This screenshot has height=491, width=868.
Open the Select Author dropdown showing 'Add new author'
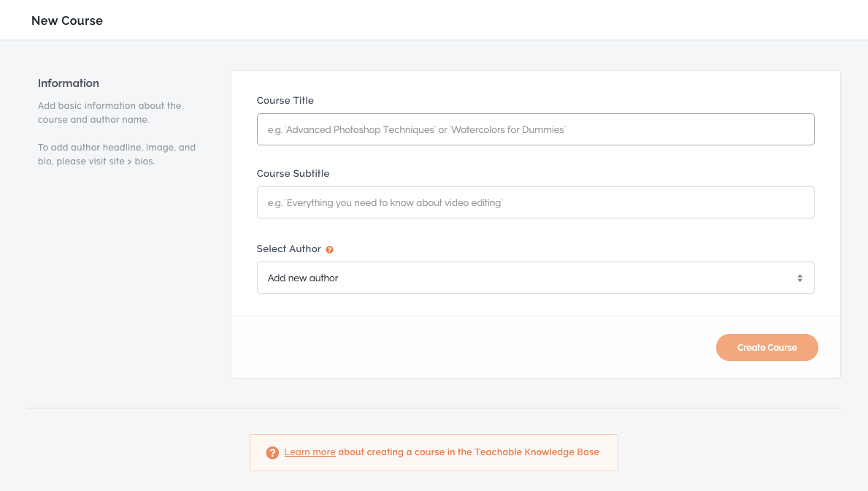click(534, 278)
